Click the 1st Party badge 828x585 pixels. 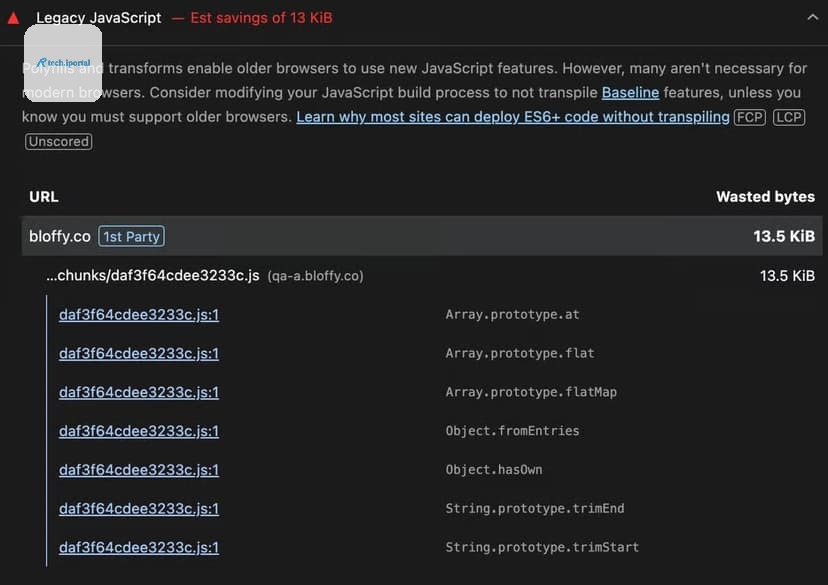coord(131,237)
